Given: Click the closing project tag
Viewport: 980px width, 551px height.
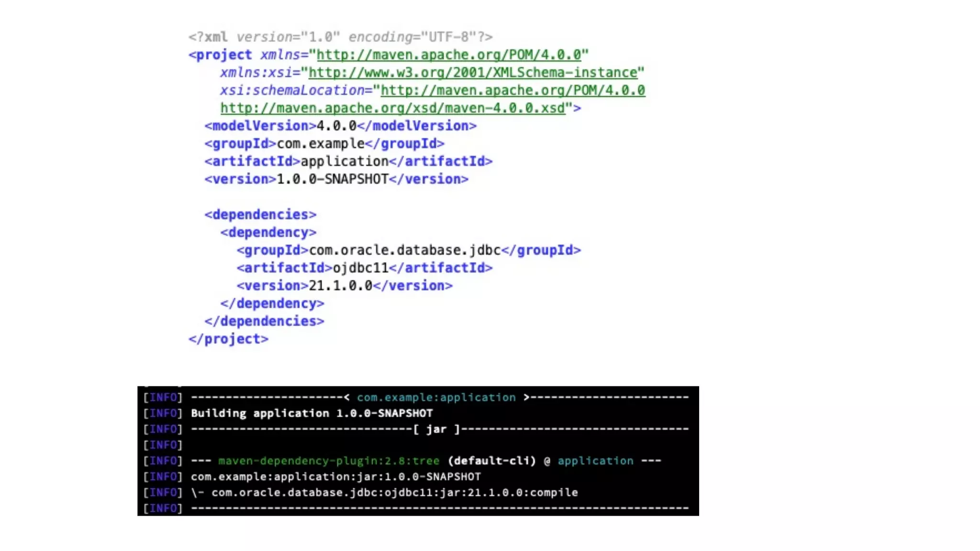Looking at the screenshot, I should click(228, 339).
